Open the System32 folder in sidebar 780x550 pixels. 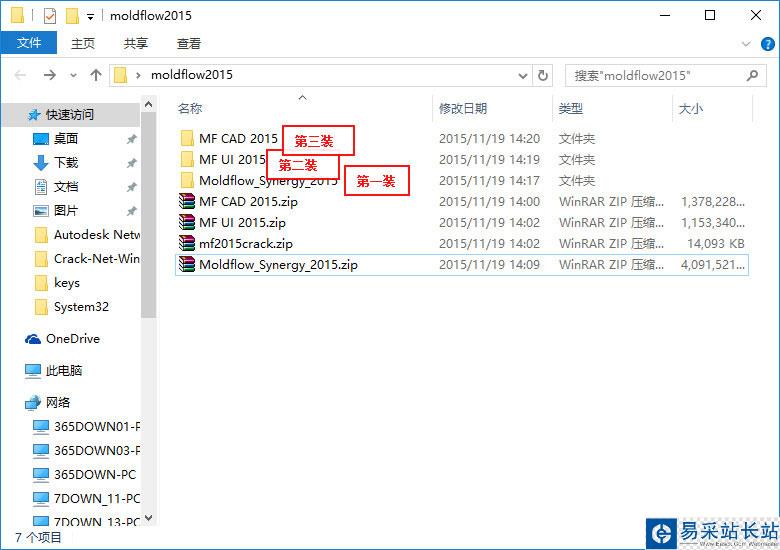(x=81, y=306)
